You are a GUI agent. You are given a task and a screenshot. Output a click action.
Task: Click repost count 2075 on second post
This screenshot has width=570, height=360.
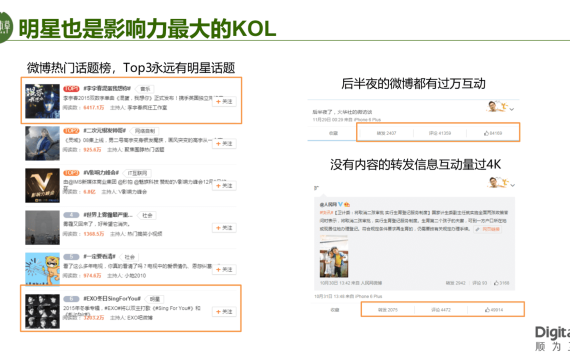click(388, 310)
